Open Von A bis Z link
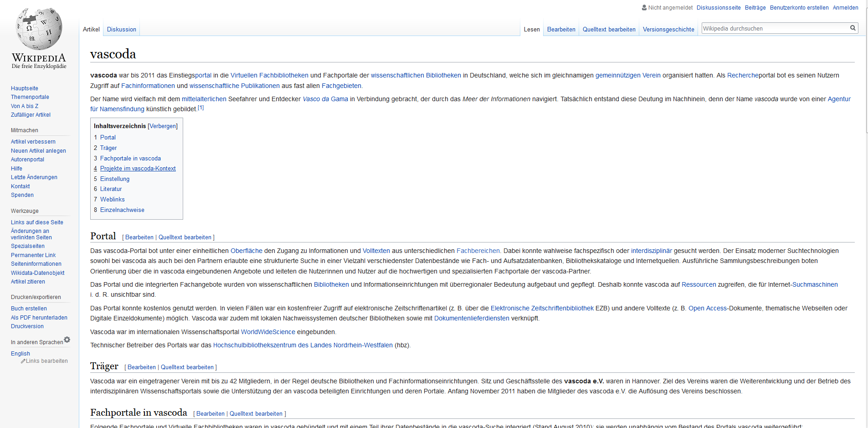Image resolution: width=868 pixels, height=428 pixels. (25, 106)
